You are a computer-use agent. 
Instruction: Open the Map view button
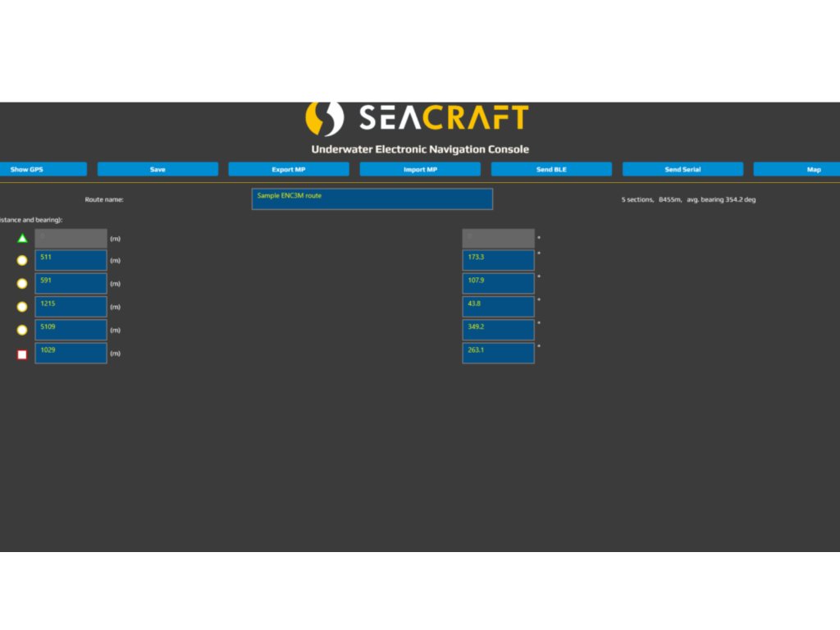pyautogui.click(x=797, y=169)
